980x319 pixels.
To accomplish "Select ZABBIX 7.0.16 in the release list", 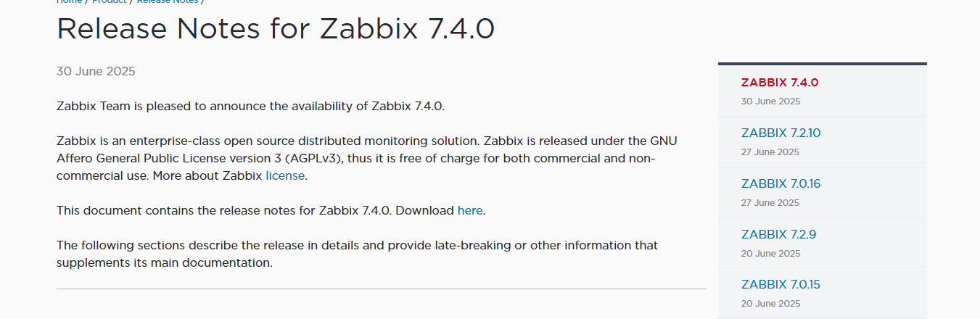I will point(781,184).
